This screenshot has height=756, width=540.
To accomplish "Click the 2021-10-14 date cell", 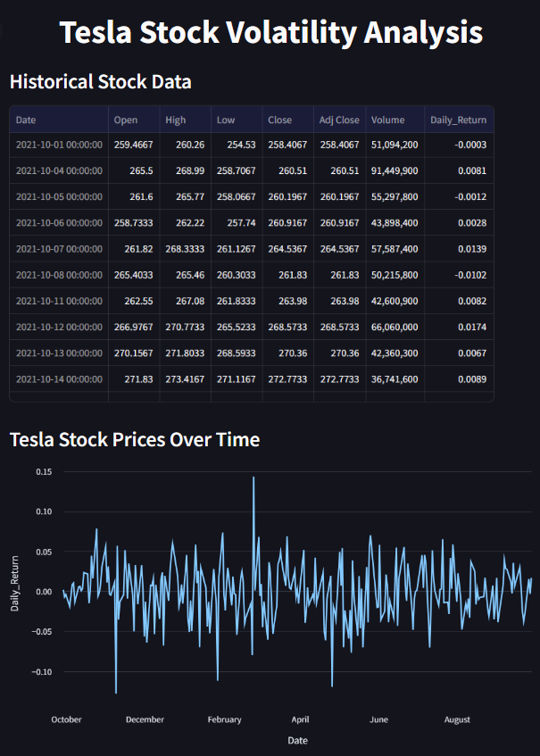I will pos(59,379).
